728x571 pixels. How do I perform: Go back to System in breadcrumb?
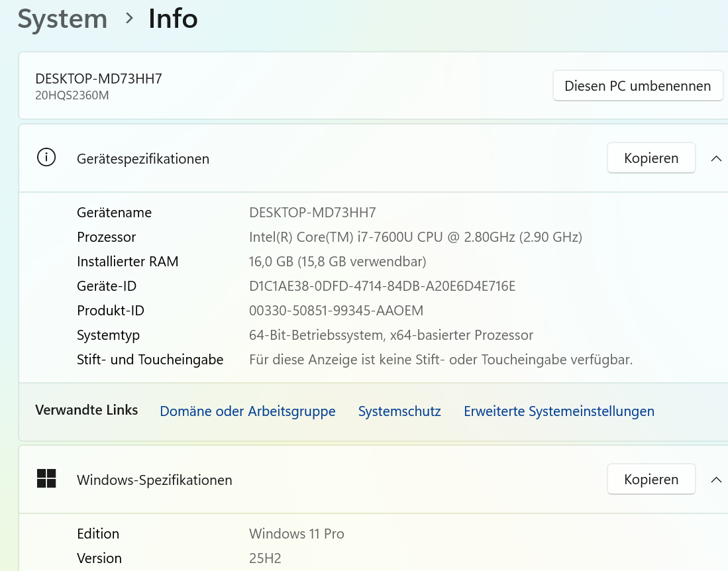(62, 19)
